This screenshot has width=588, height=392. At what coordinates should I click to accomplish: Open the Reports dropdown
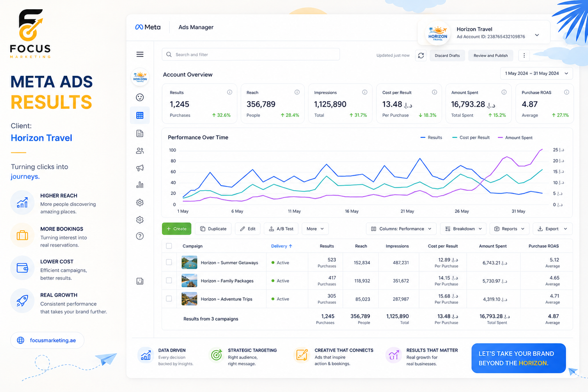point(509,229)
